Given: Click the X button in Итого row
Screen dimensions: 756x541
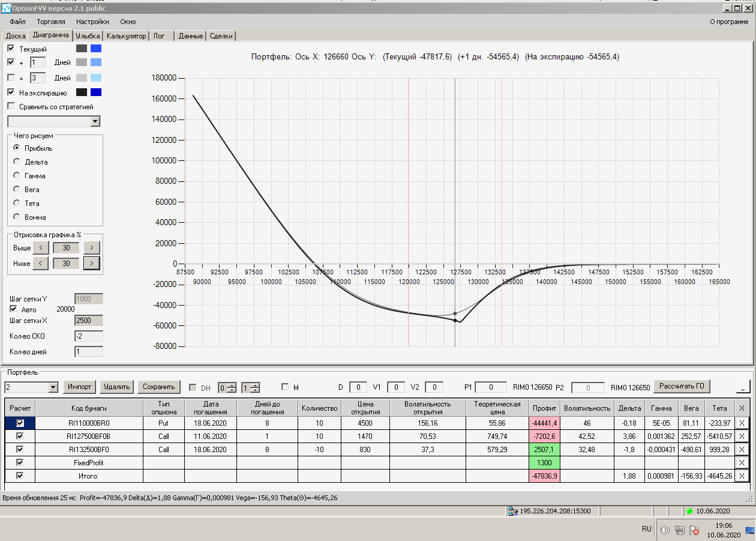Looking at the screenshot, I should 742,476.
